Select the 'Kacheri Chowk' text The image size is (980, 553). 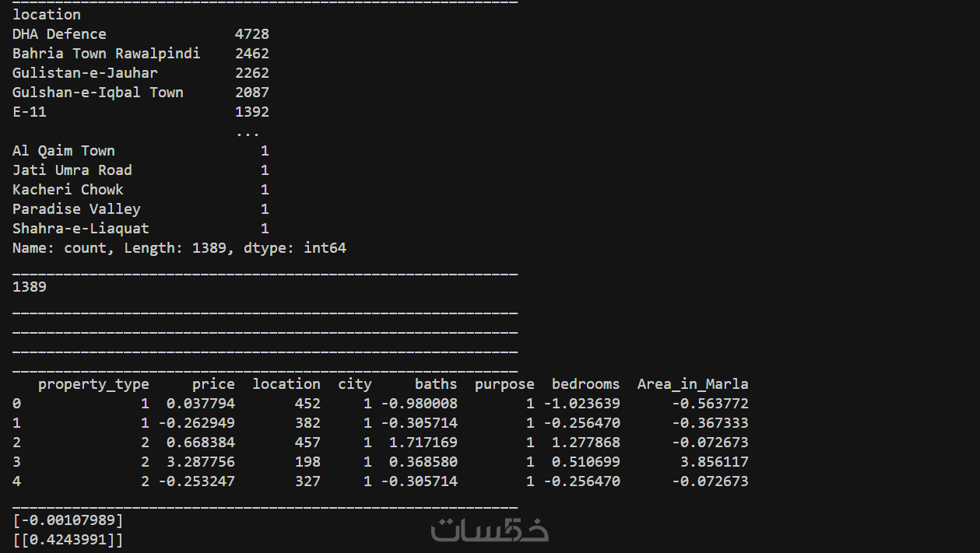tap(68, 190)
